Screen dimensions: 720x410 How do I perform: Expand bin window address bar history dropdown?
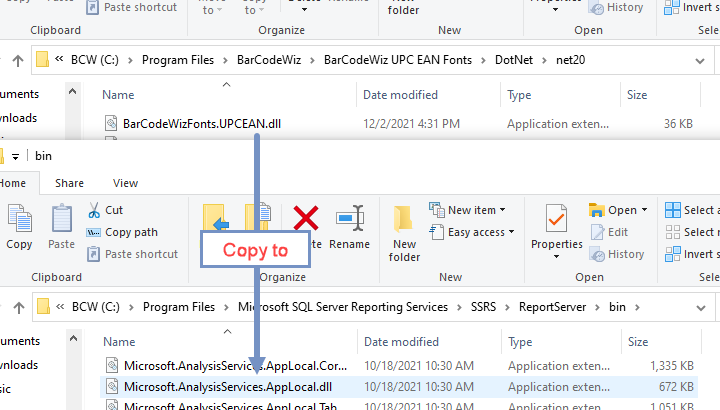701,308
